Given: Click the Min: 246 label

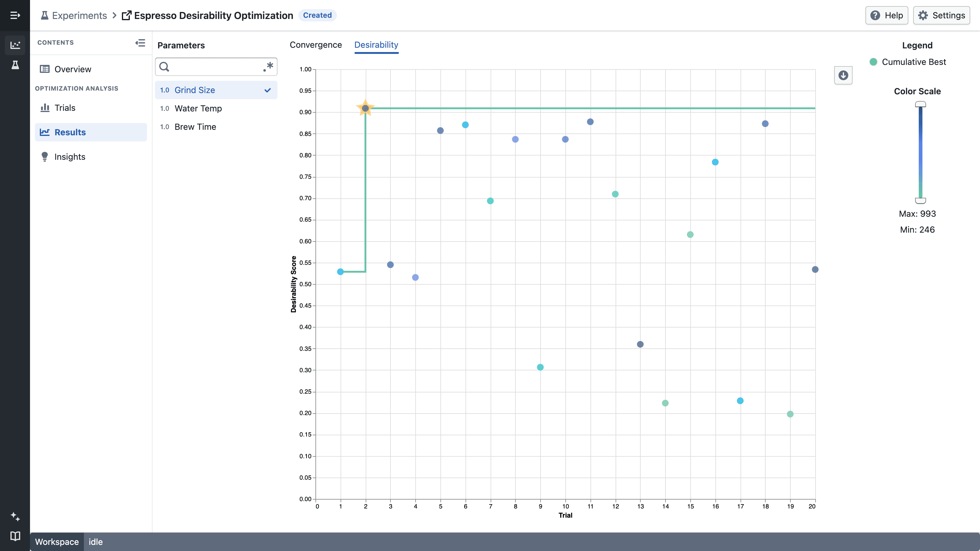Looking at the screenshot, I should pos(917,230).
